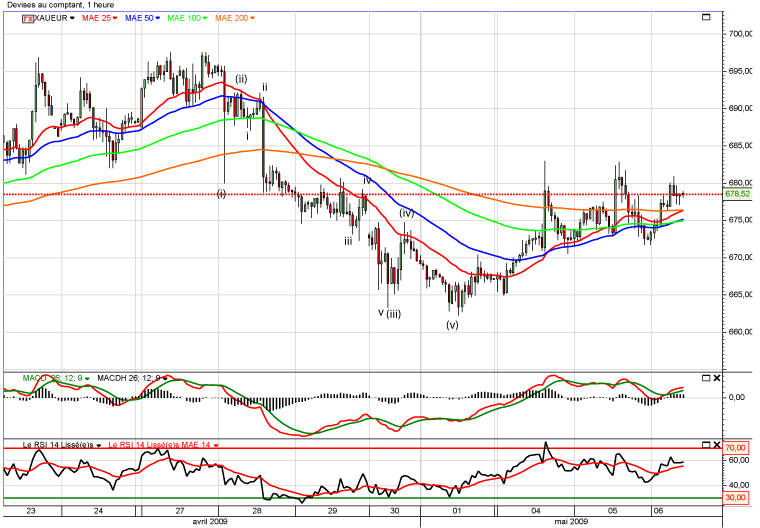Expand the MAE 200 indicator dropdown
Image resolution: width=760 pixels, height=528 pixels.
pyautogui.click(x=250, y=19)
